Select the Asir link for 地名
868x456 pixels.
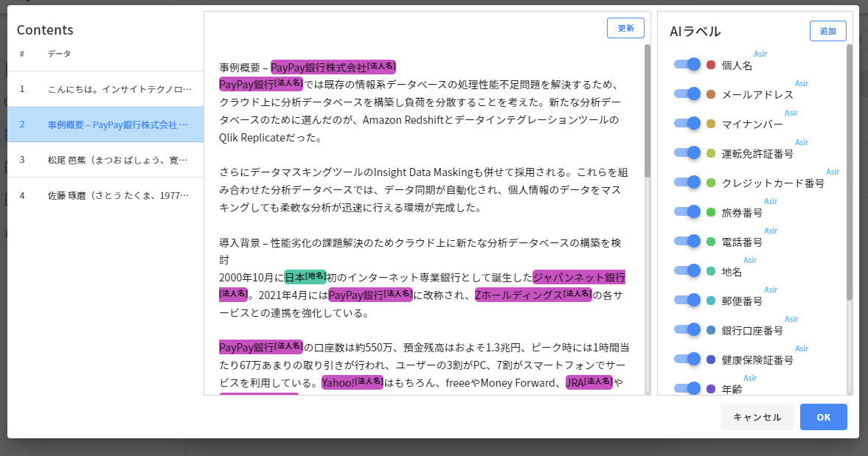(750, 260)
